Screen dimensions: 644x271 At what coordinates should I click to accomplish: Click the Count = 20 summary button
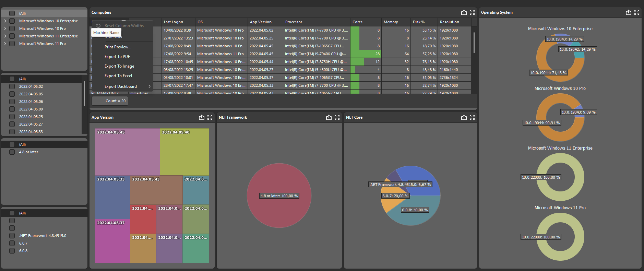(x=110, y=101)
